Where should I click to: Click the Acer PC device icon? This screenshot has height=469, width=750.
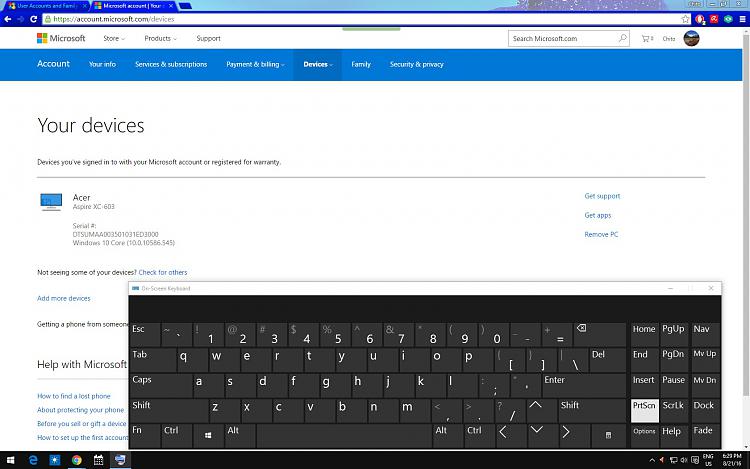coord(51,202)
